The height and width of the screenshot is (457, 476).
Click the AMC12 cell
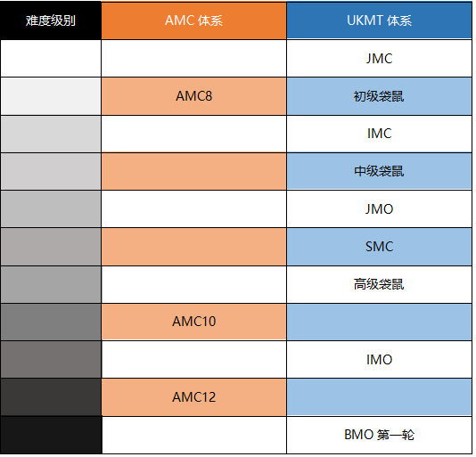point(194,397)
